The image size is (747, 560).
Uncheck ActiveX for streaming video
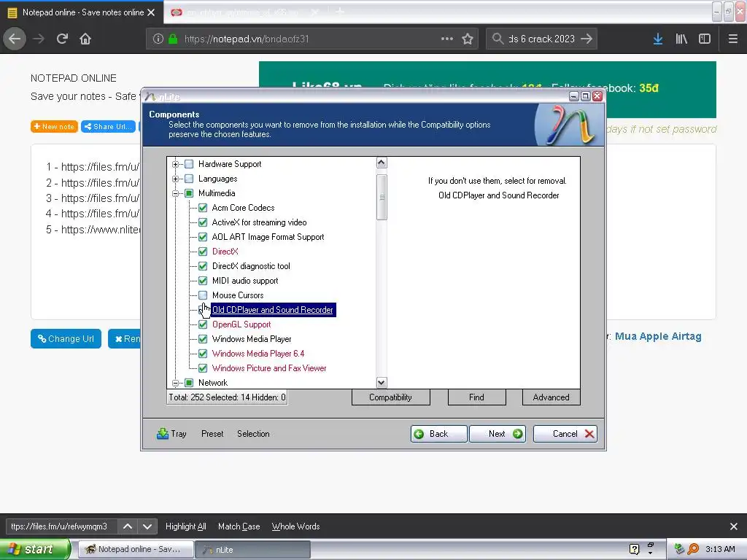tap(203, 222)
